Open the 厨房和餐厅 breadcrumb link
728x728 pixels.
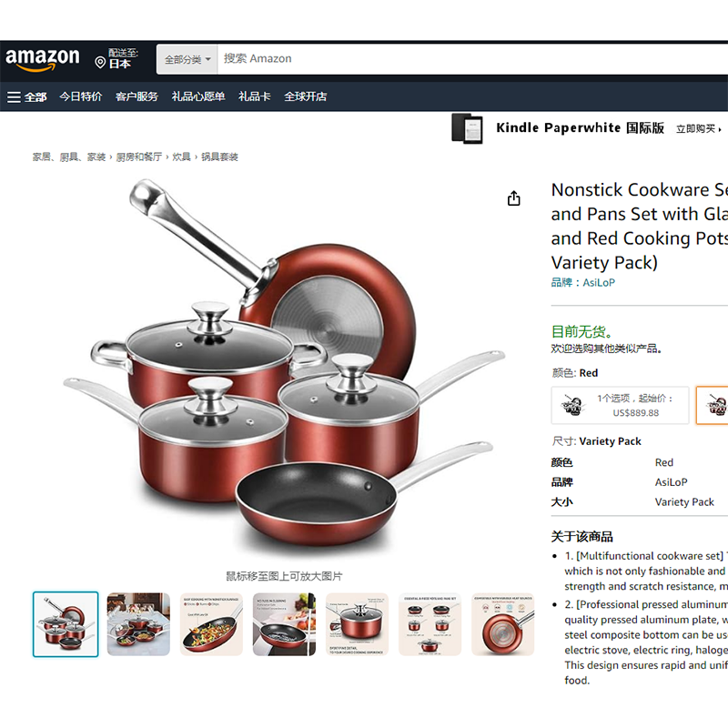[139, 157]
